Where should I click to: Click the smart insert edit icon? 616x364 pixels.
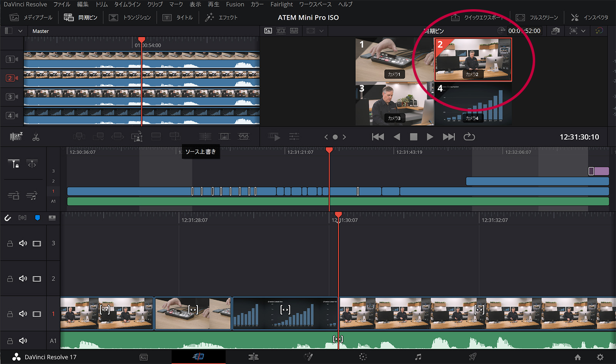coord(79,137)
